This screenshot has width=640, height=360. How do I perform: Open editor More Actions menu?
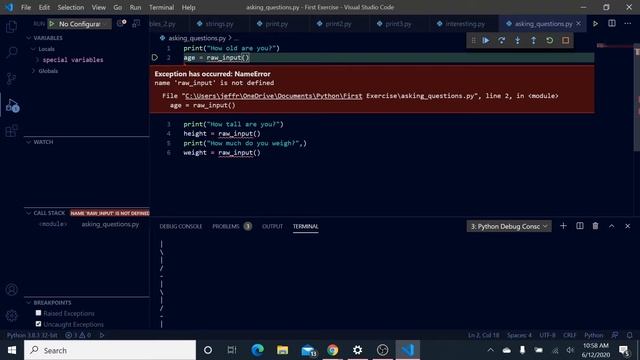[628, 24]
